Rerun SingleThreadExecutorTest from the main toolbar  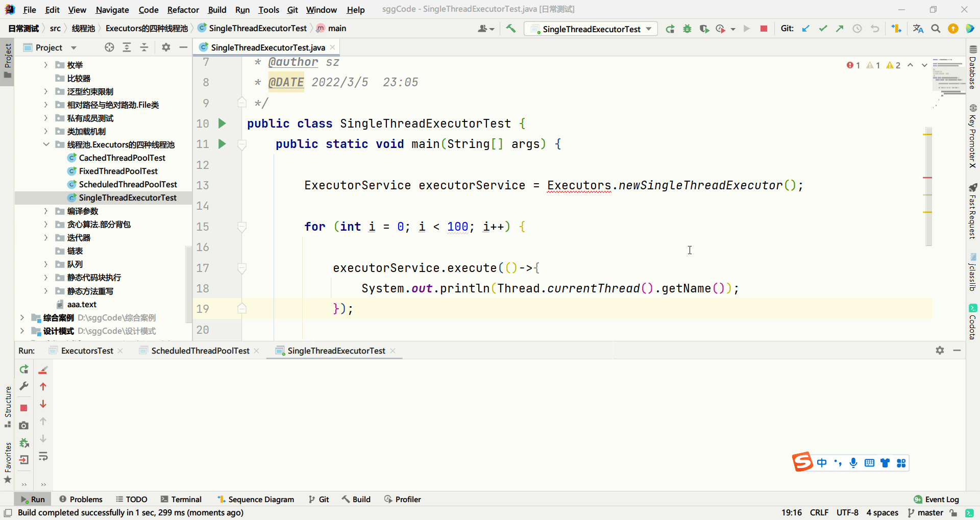(x=670, y=29)
